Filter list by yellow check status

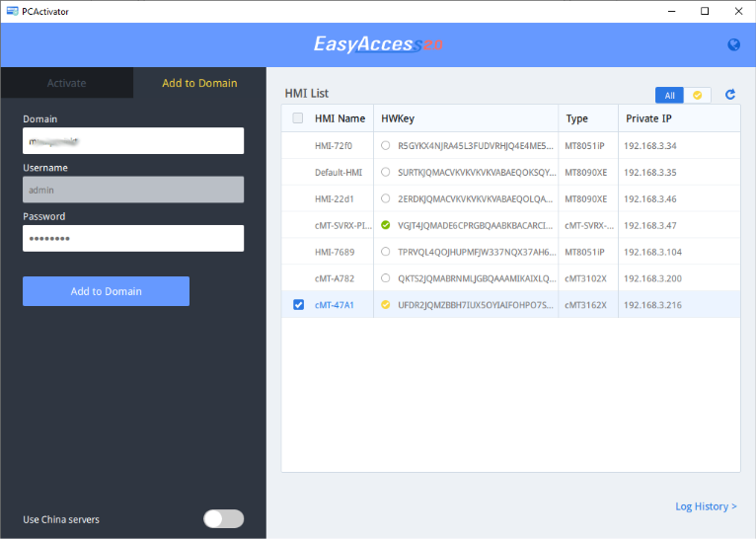tap(697, 95)
